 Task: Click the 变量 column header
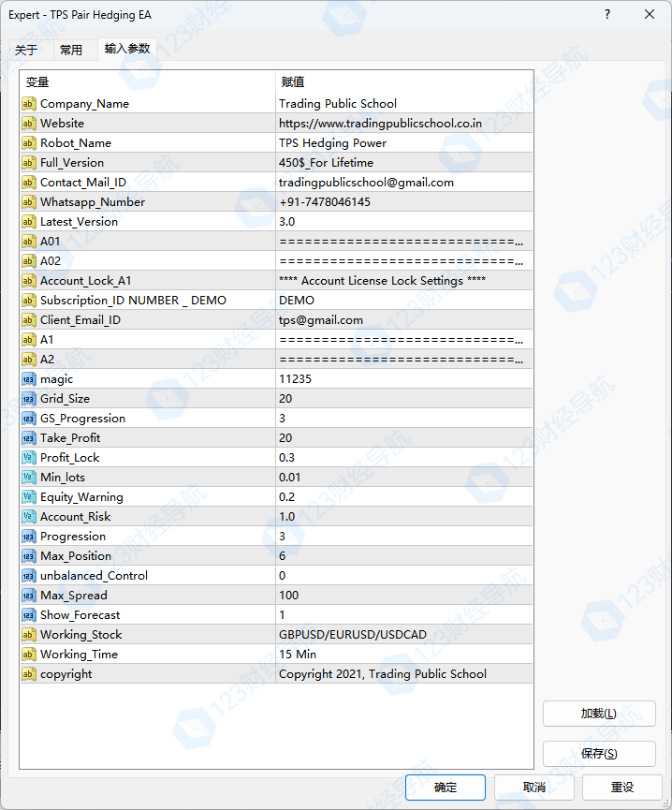point(147,81)
